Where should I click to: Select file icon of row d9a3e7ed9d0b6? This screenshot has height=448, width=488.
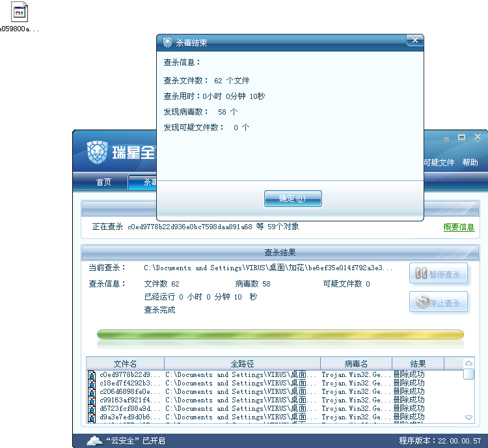tap(92, 417)
